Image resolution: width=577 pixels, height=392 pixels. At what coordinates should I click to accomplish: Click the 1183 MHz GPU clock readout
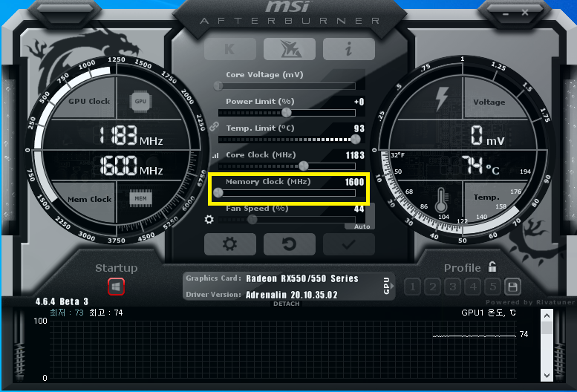tap(130, 135)
